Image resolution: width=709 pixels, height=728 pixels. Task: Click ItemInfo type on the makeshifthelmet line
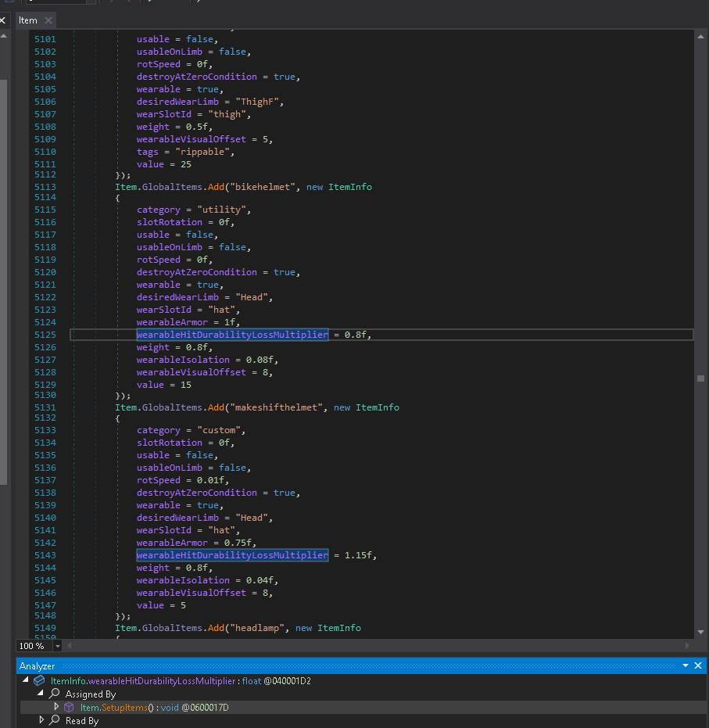click(378, 407)
